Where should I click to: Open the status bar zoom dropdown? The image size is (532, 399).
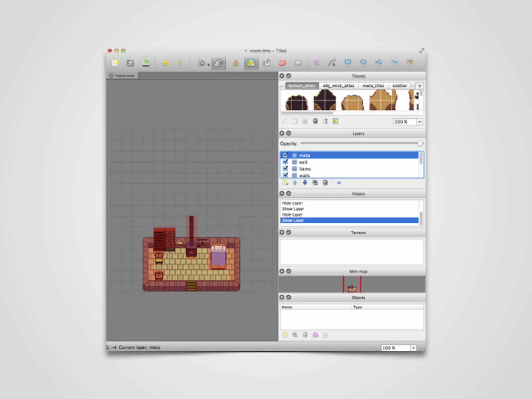pos(413,348)
